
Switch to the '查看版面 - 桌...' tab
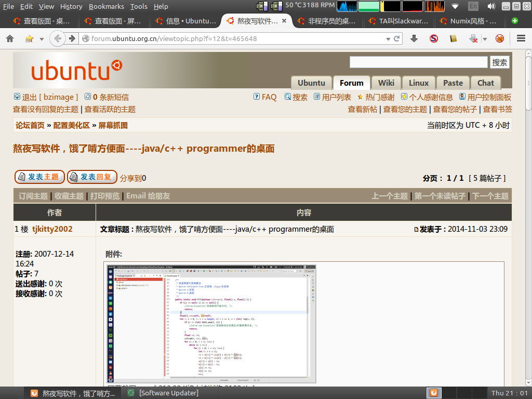click(42, 21)
